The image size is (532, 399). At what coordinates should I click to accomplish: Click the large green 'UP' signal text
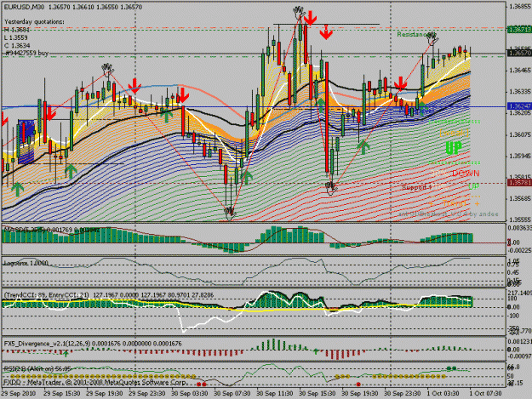click(454, 148)
